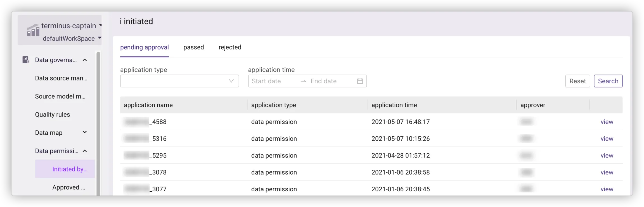Switch to the rejected tab

click(x=230, y=47)
